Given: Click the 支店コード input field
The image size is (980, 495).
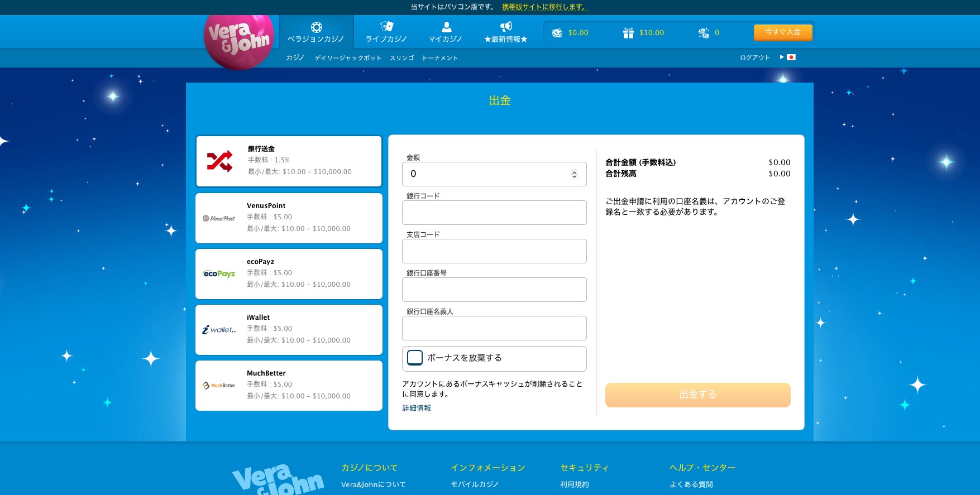Looking at the screenshot, I should pyautogui.click(x=494, y=251).
